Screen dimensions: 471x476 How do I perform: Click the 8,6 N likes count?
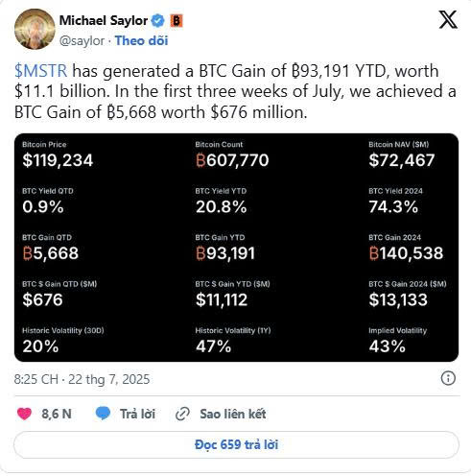[57, 414]
